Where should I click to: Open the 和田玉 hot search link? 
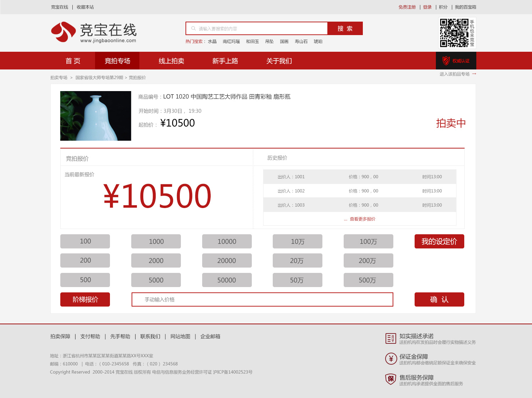pyautogui.click(x=253, y=41)
